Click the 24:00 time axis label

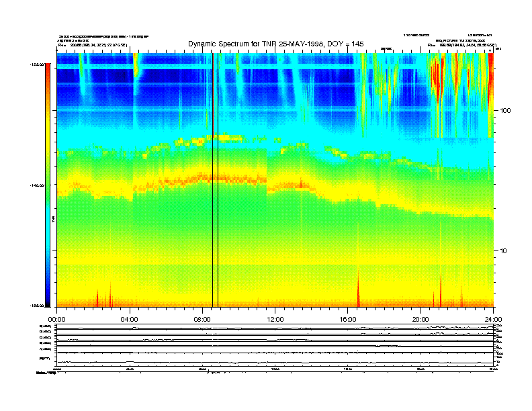pyautogui.click(x=493, y=320)
